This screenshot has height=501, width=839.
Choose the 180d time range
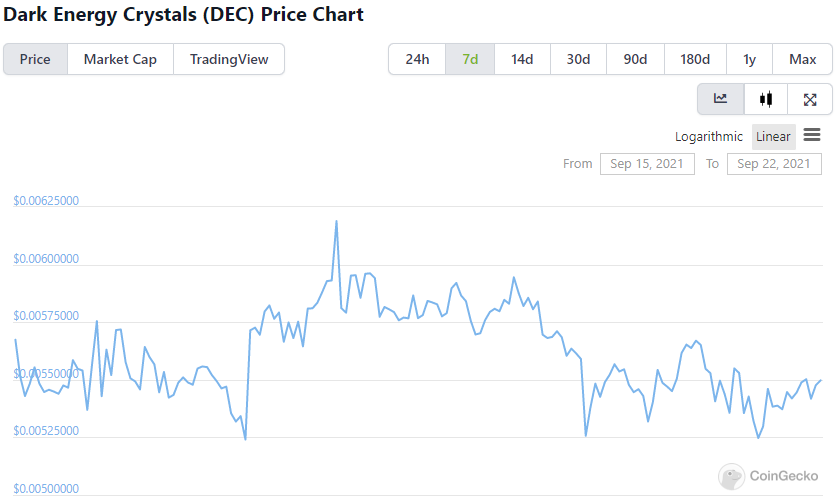(x=695, y=59)
